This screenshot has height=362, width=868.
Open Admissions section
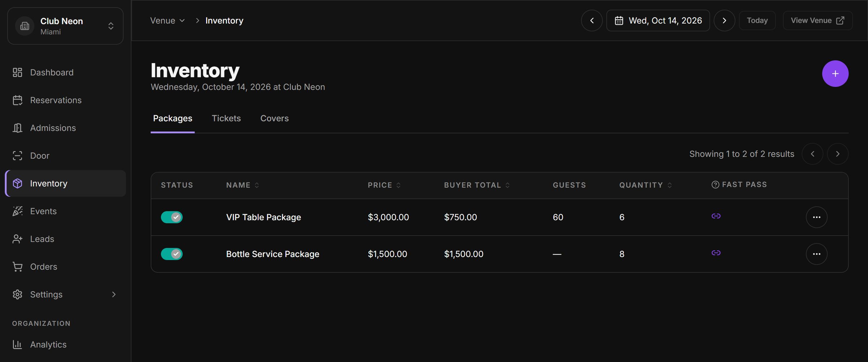tap(65, 128)
